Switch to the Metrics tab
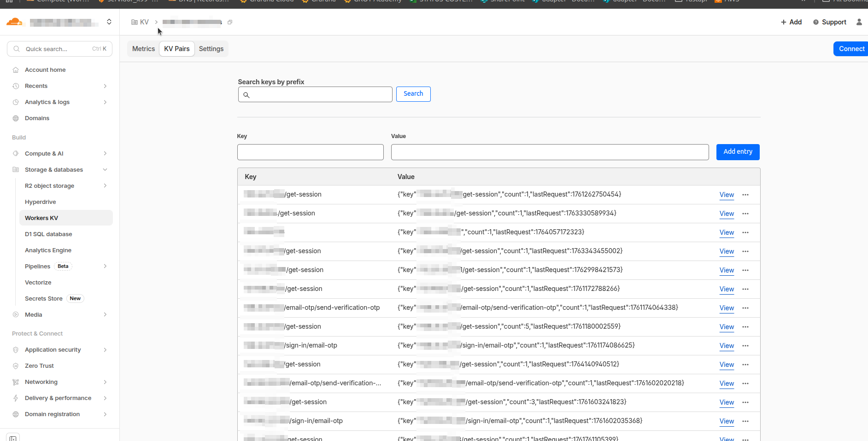The image size is (868, 441). [143, 49]
